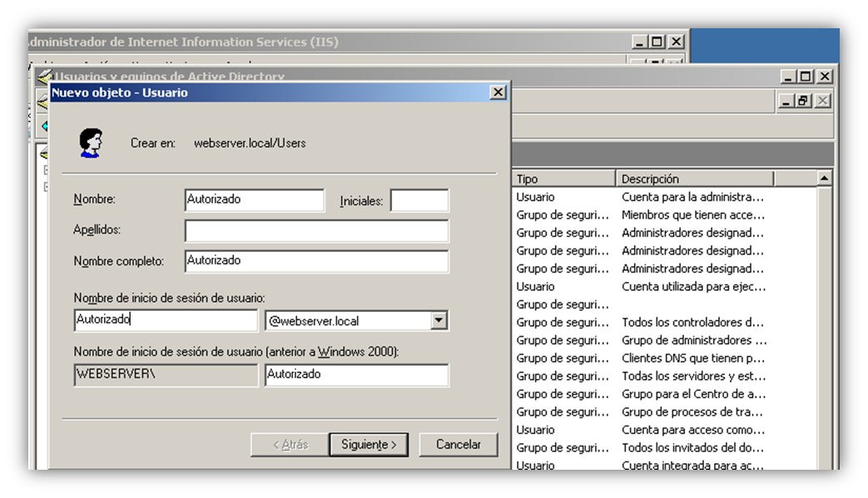Close the IIS administrator window
This screenshot has width=868, height=498.
coord(676,42)
